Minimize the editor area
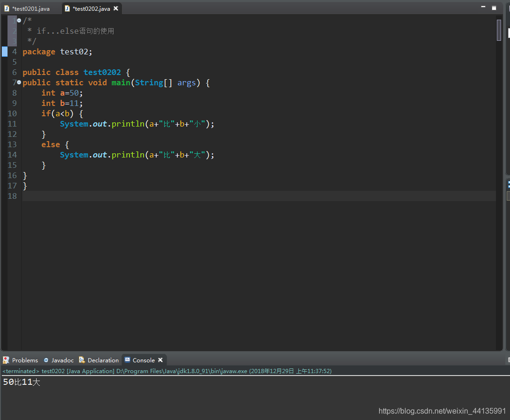510x420 pixels. [483, 7]
